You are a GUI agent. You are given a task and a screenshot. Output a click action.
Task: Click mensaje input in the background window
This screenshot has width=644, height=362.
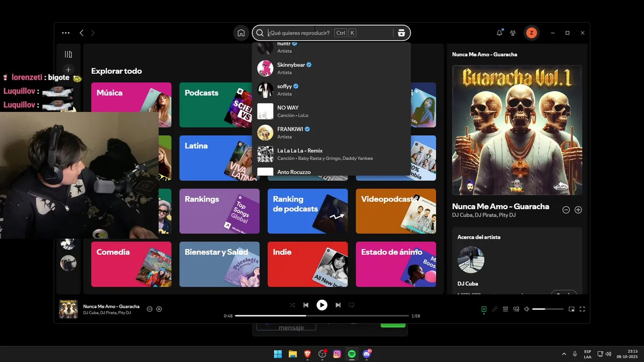point(286,327)
